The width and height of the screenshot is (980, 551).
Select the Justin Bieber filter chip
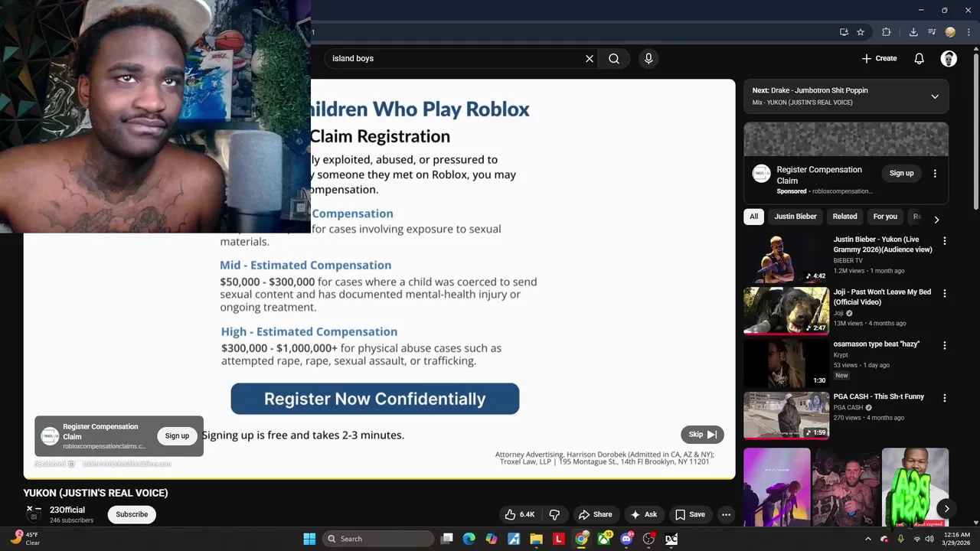coord(795,217)
